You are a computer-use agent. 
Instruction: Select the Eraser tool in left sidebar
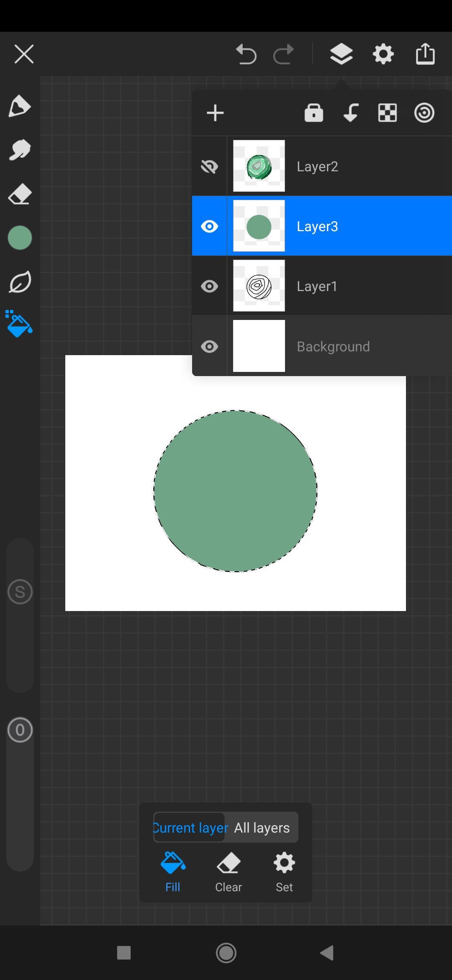tap(20, 194)
